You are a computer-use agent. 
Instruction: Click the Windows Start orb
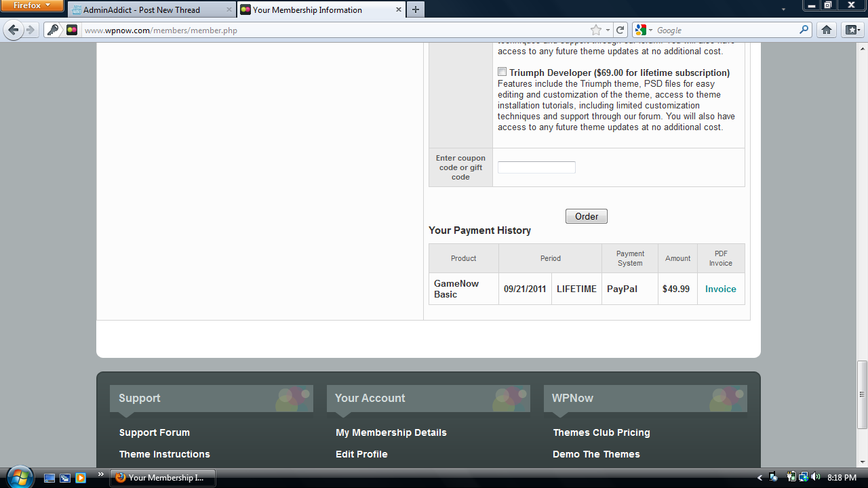[x=19, y=477]
